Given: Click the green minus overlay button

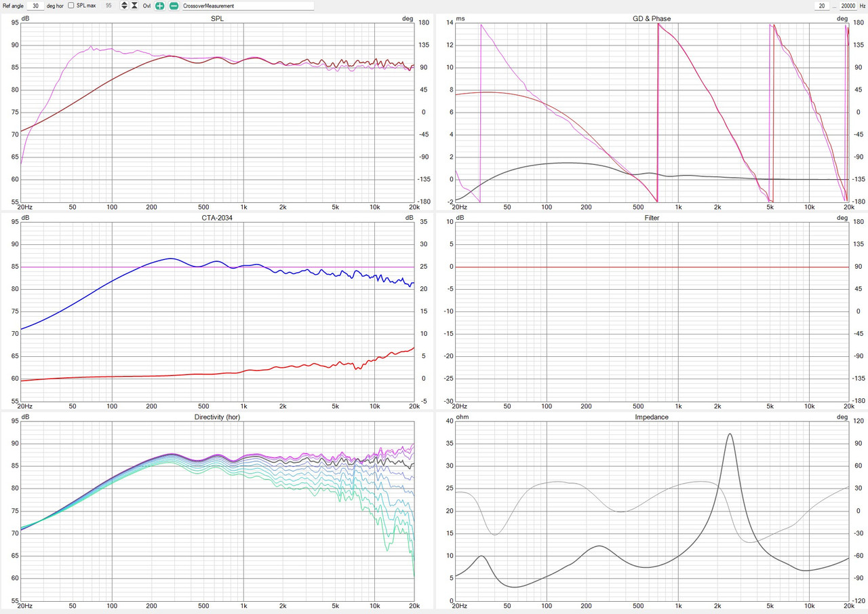Looking at the screenshot, I should coord(174,5).
